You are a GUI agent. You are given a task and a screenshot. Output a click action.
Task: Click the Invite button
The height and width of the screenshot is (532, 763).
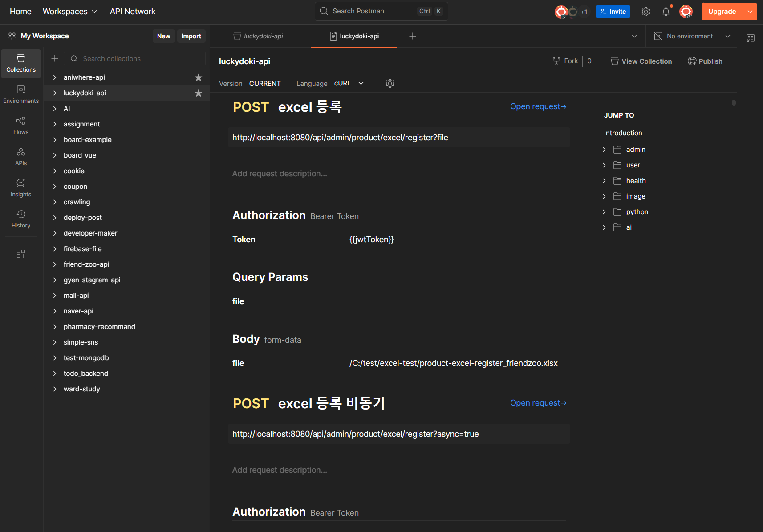tap(613, 12)
